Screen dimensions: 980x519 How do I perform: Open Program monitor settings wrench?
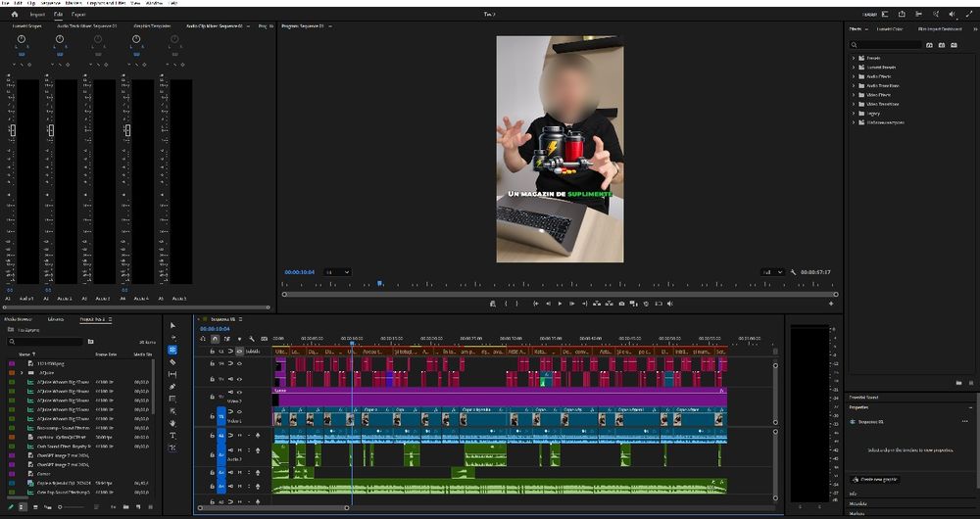coord(793,272)
